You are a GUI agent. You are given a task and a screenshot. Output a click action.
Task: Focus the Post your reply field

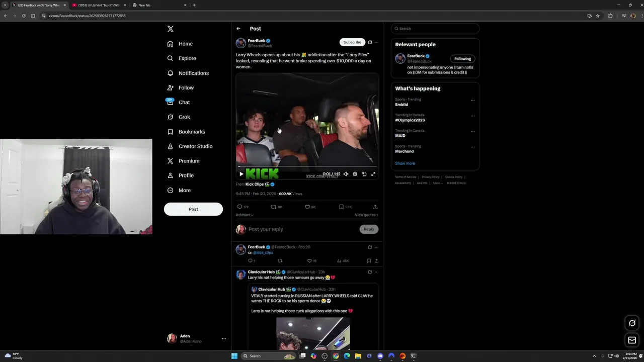pos(302,229)
